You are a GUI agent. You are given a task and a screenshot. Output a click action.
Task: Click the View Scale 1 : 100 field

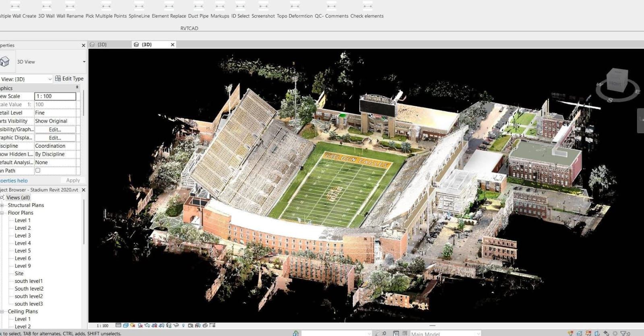click(55, 96)
